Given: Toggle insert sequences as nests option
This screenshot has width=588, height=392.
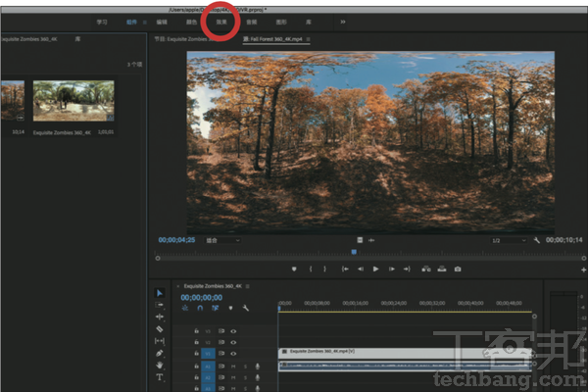Looking at the screenshot, I should point(185,308).
